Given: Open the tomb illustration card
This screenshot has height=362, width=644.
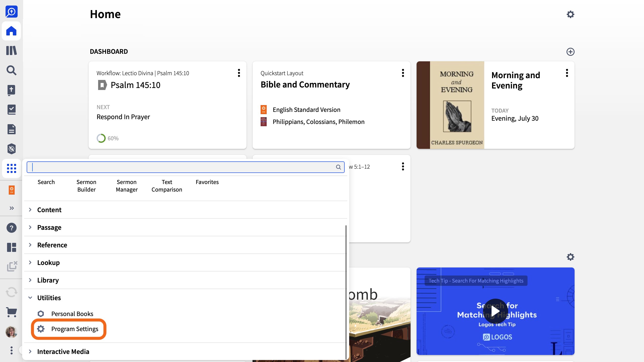Looking at the screenshot, I should pos(380,314).
